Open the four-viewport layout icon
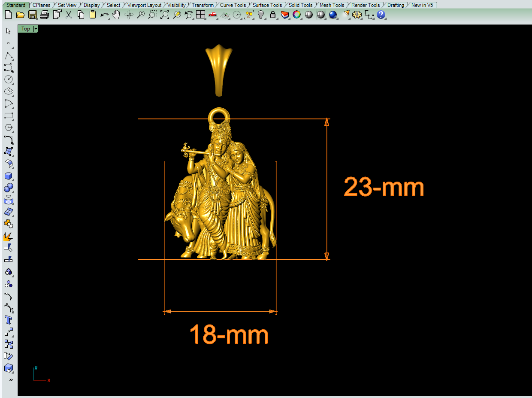The width and height of the screenshot is (532, 398). 200,15
